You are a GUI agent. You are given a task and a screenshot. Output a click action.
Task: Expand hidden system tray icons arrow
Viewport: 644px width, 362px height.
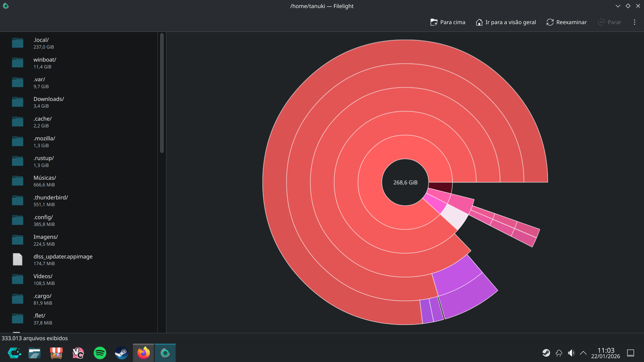[x=583, y=353]
